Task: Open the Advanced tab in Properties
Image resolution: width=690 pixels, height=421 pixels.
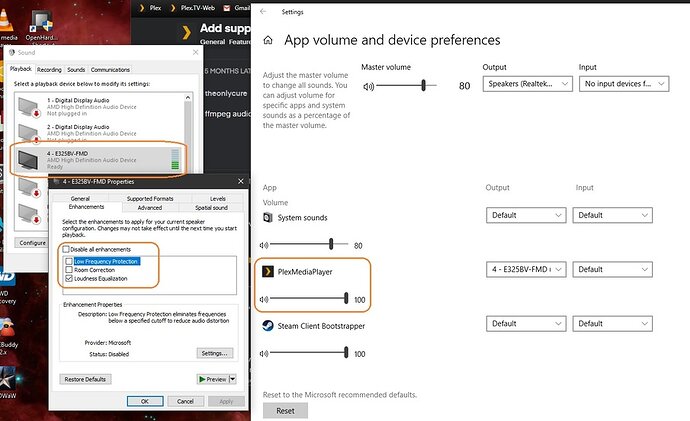Action: 150,207
